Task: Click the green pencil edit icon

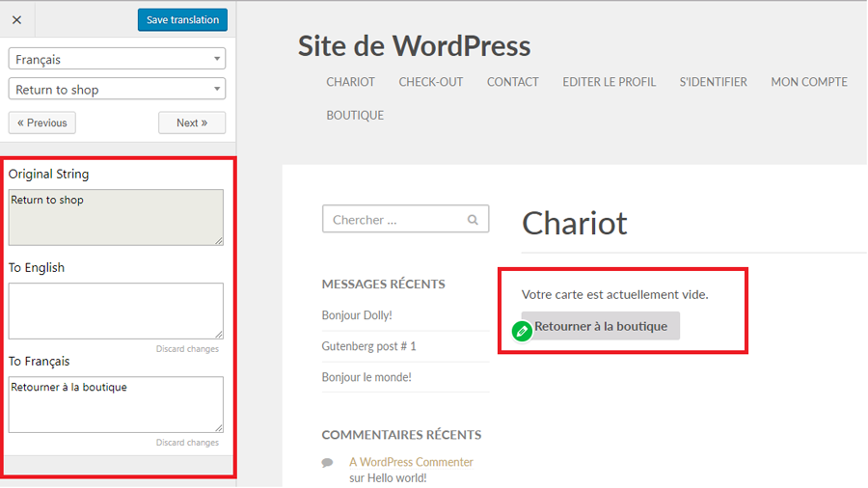Action: pyautogui.click(x=522, y=332)
